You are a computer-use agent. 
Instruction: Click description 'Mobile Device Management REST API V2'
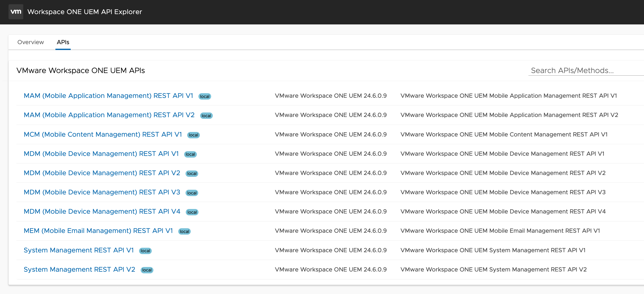coord(503,173)
